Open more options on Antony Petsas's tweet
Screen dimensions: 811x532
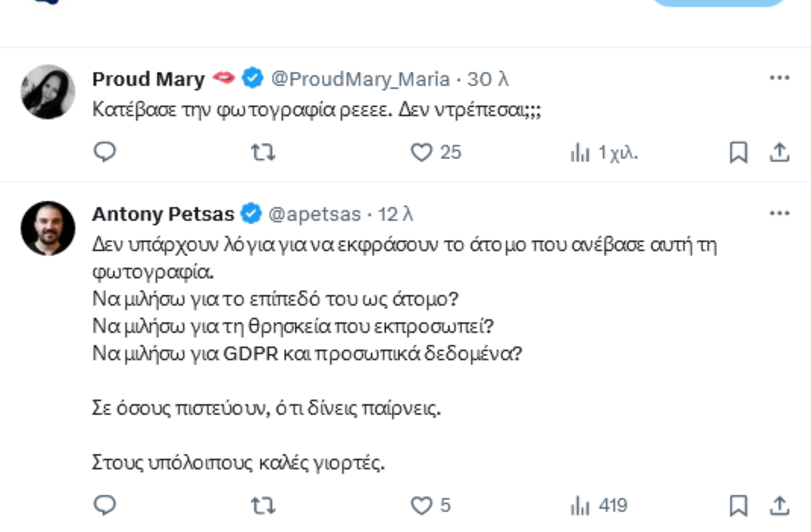point(779,214)
